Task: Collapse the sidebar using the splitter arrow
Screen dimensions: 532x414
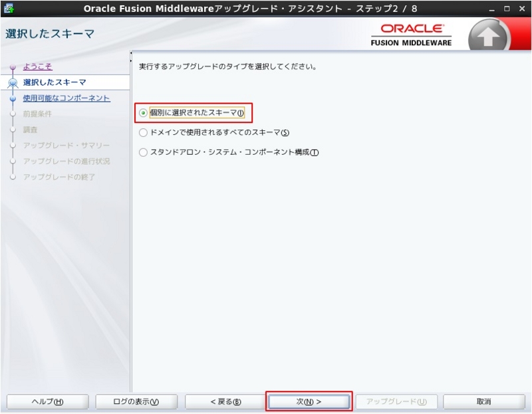Action: point(131,53)
